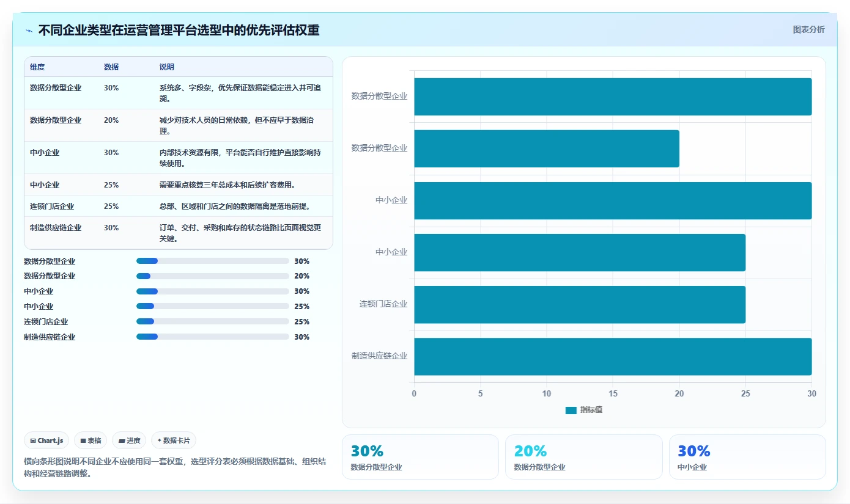Click the 说明 column header
850x504 pixels.
coord(167,67)
